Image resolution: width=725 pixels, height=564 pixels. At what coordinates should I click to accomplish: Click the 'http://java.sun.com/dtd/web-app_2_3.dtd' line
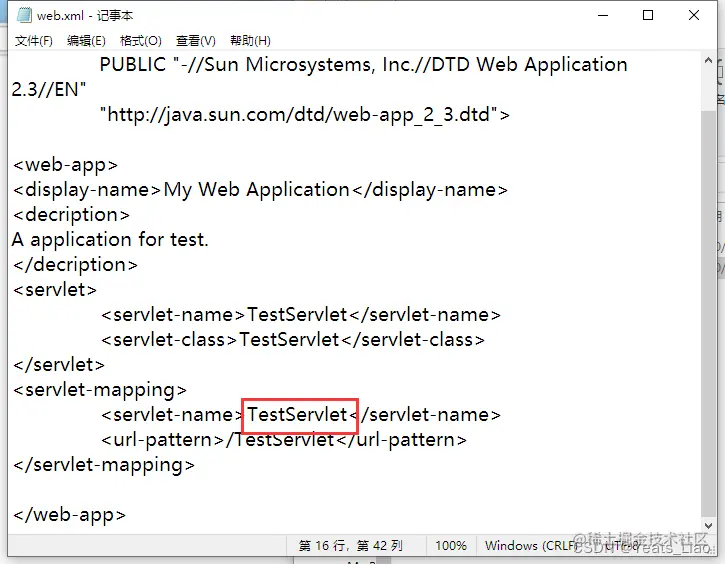click(305, 115)
